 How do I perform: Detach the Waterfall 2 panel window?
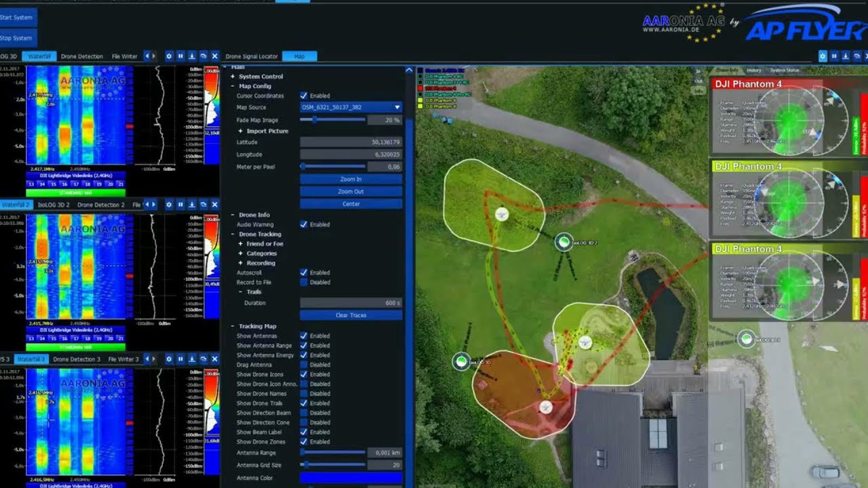pyautogui.click(x=203, y=205)
